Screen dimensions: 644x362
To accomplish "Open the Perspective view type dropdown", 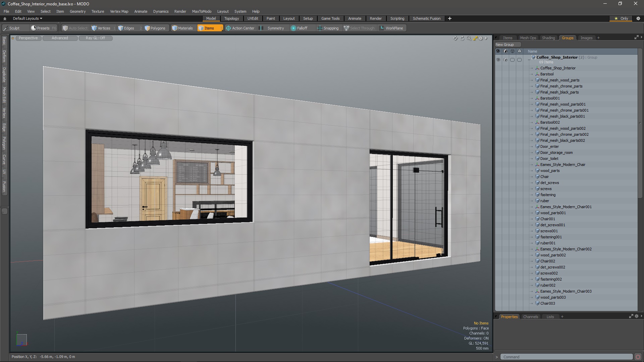I will 28,38.
